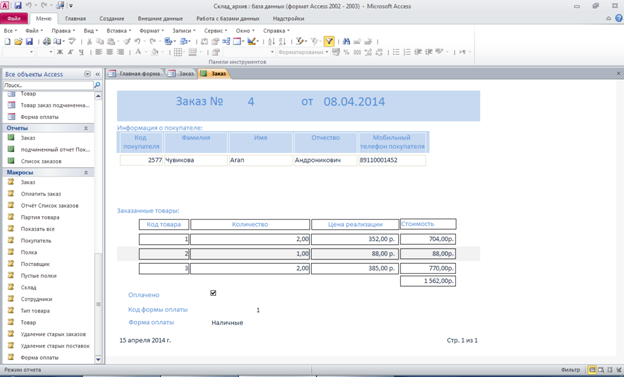Click the Center alignment icon

click(109, 52)
